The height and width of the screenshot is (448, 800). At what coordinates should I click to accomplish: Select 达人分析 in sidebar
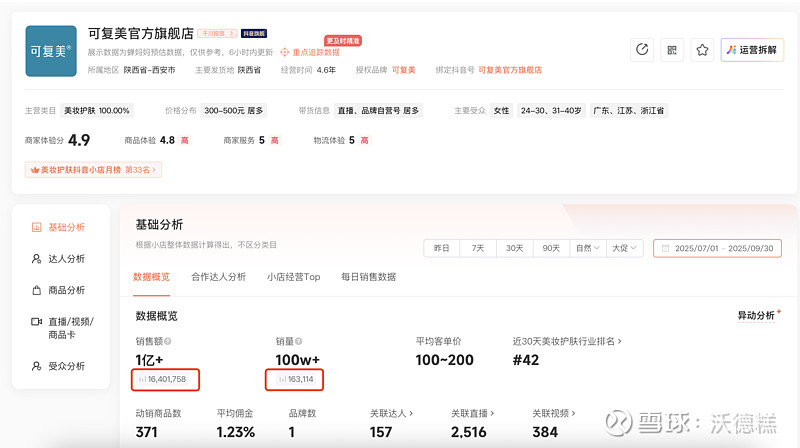[66, 259]
